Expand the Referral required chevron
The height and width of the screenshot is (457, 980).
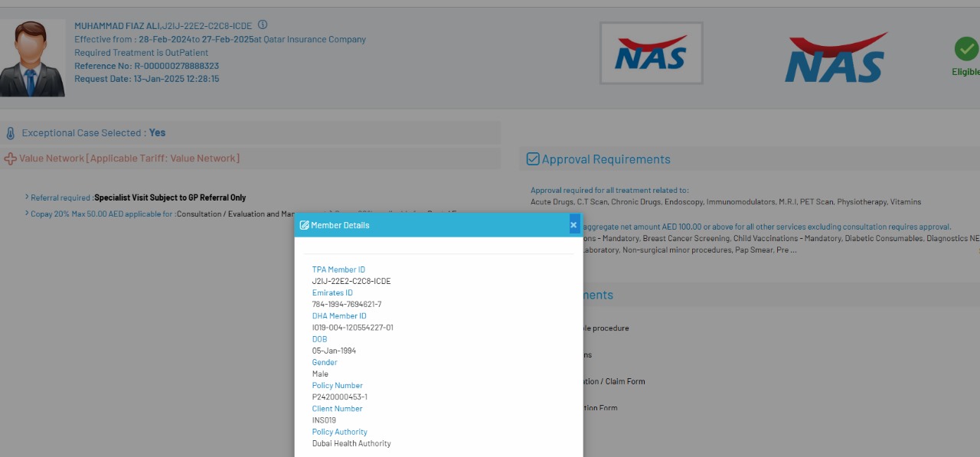click(x=27, y=197)
